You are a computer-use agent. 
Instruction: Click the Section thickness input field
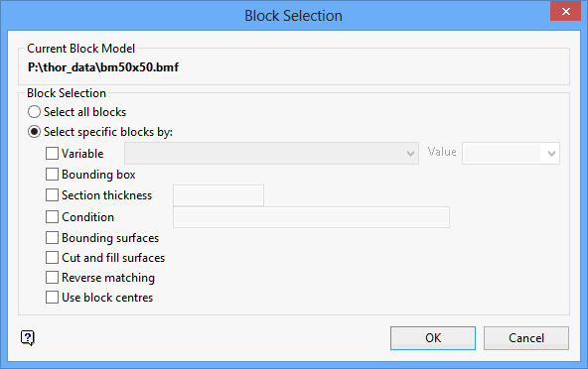(219, 195)
